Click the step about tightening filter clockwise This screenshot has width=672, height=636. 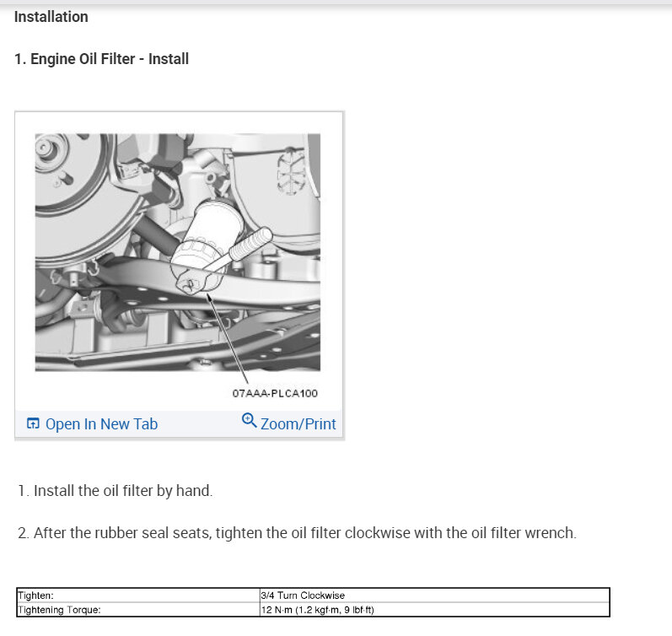[297, 532]
